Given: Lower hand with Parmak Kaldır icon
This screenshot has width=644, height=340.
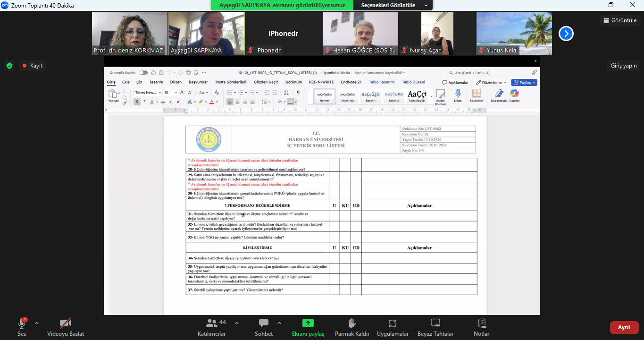Looking at the screenshot, I should pyautogui.click(x=351, y=323).
